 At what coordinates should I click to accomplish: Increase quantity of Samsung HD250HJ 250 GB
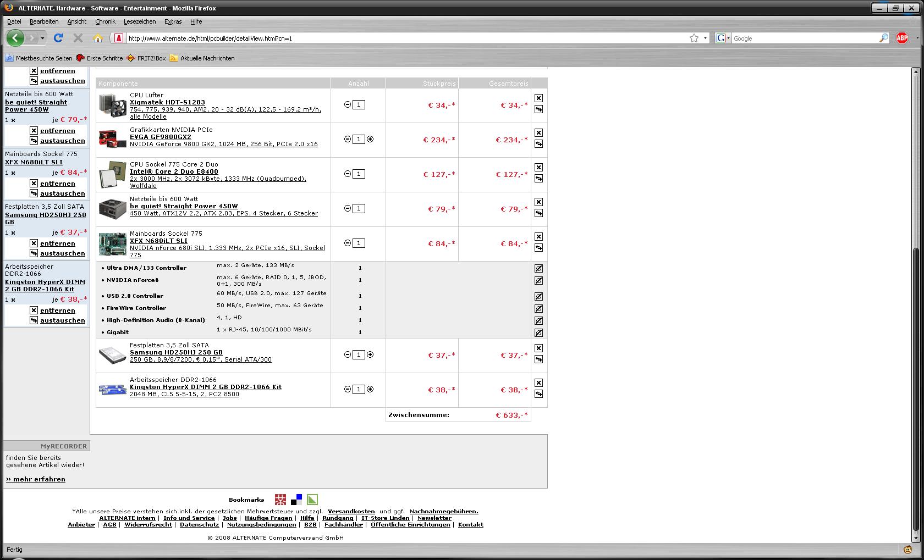(370, 354)
